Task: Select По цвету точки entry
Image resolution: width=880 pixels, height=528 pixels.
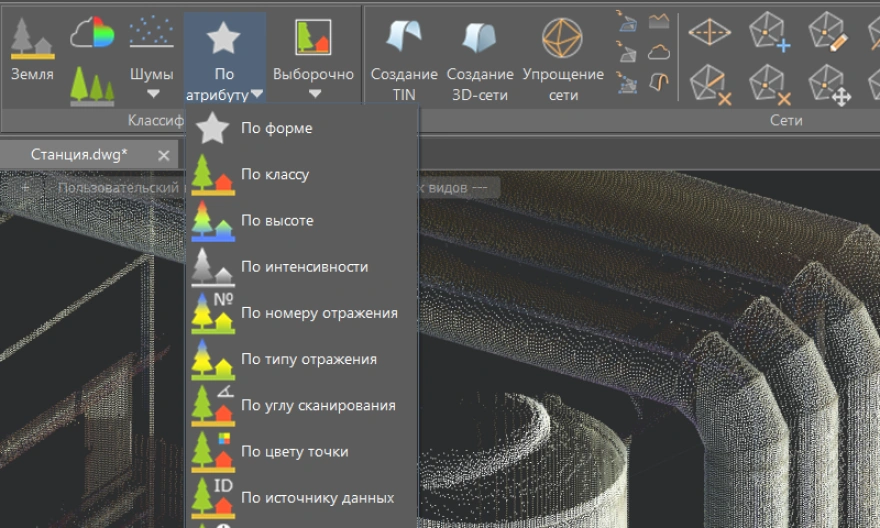Action: tap(294, 451)
